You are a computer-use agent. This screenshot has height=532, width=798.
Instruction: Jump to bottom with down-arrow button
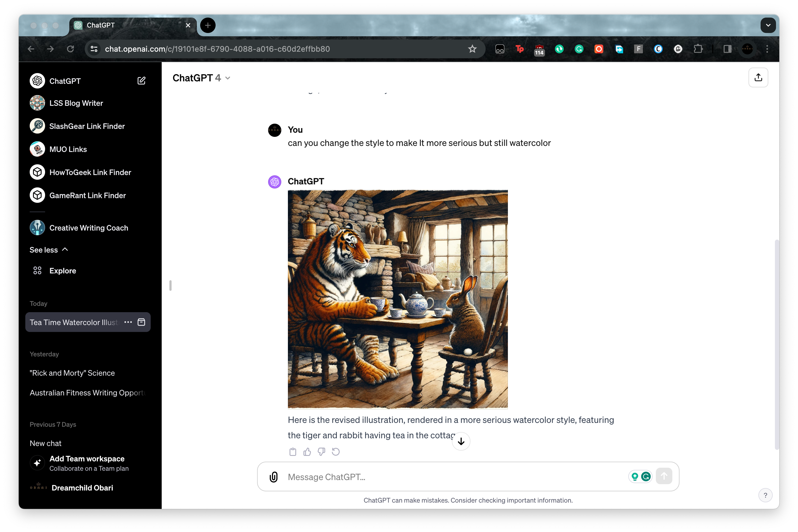point(461,441)
